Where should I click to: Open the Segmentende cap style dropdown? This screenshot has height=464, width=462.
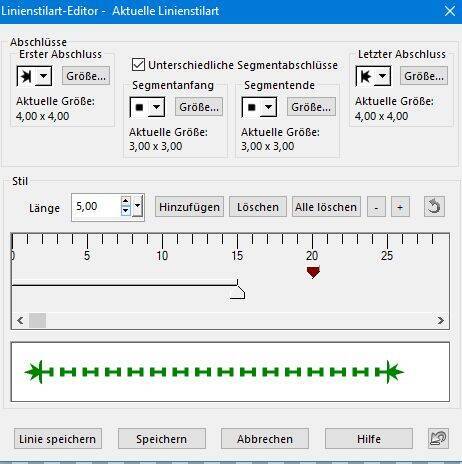(x=268, y=107)
